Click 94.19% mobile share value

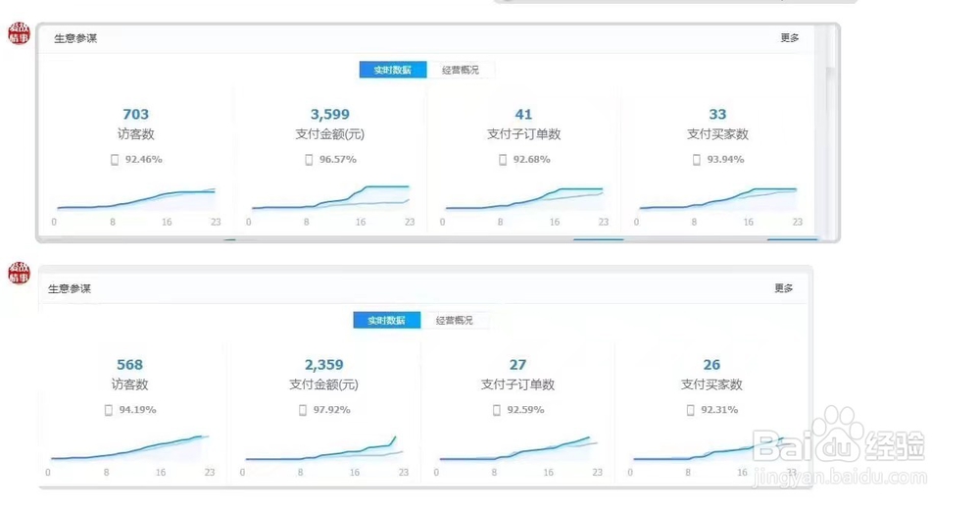(x=137, y=410)
